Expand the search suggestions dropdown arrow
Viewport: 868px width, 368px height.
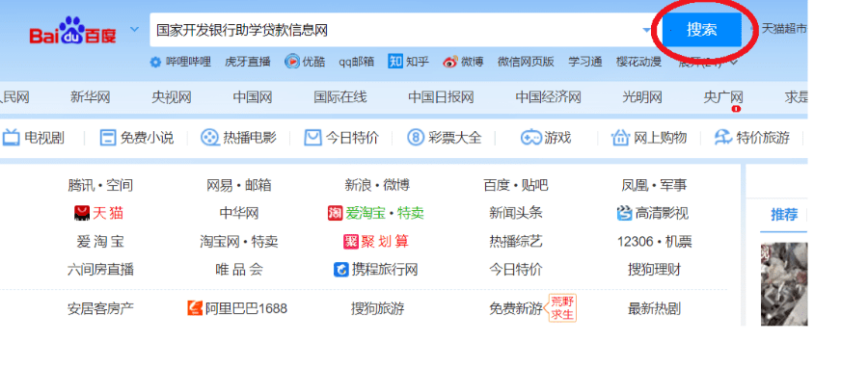pyautogui.click(x=646, y=30)
